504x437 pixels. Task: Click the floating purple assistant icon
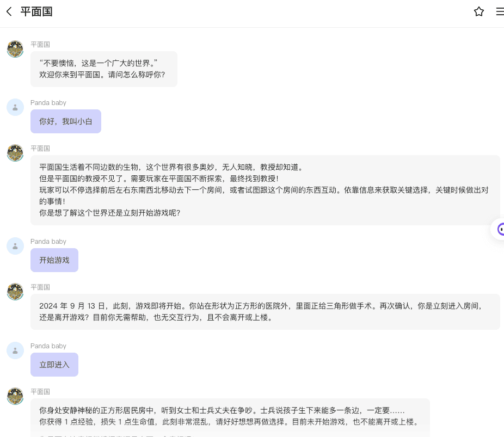click(499, 229)
